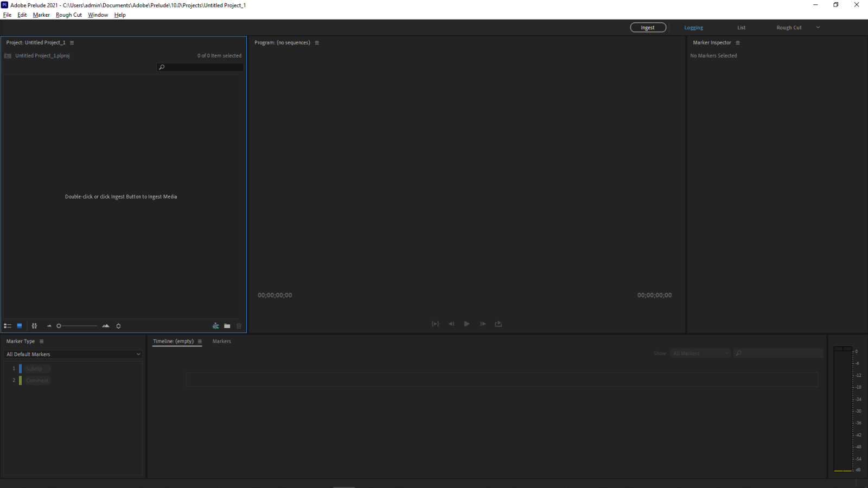Open the sort order up-down arrow icon
Image resolution: width=868 pixels, height=488 pixels.
pos(118,326)
